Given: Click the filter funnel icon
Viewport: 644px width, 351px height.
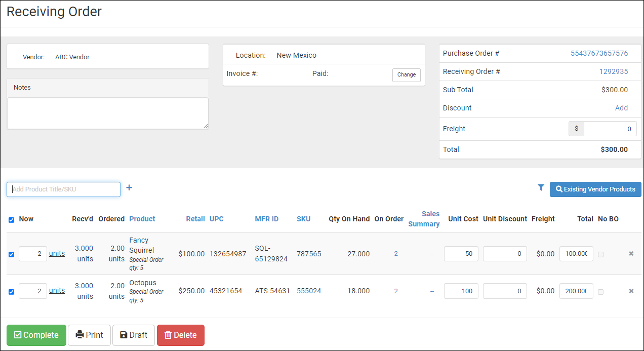Looking at the screenshot, I should coord(541,188).
